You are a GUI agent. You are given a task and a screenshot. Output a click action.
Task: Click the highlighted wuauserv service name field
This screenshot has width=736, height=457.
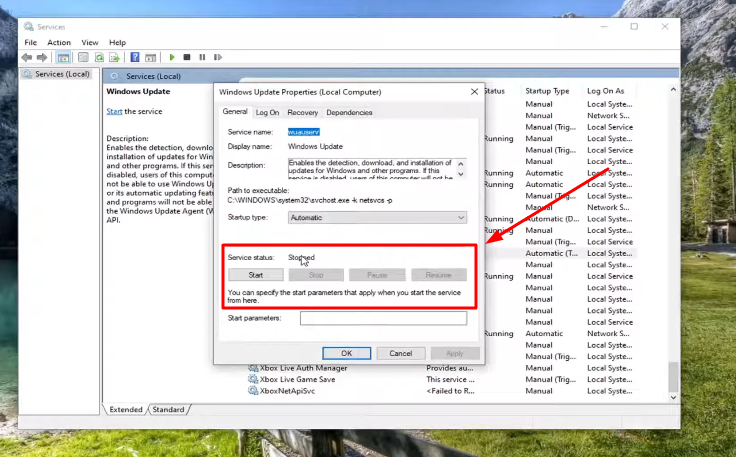[304, 132]
